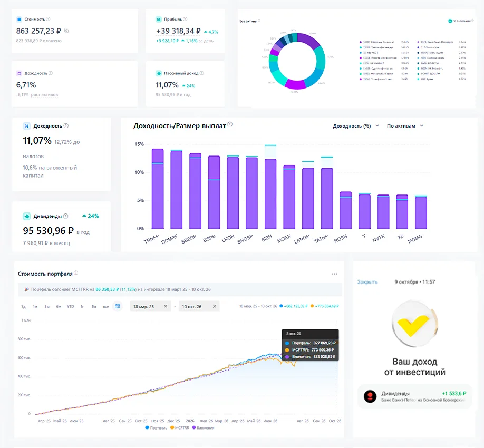Click the рост активов underlined link
Screen dimensions: 484x448
44,95
